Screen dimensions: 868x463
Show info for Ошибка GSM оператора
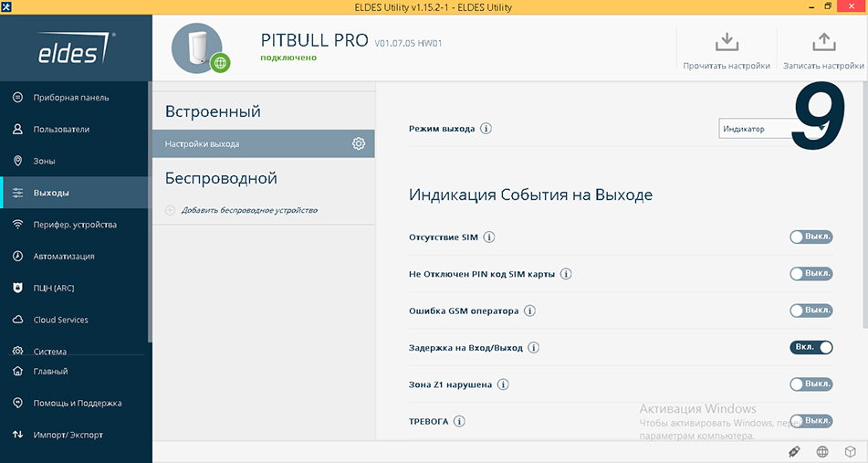pyautogui.click(x=529, y=310)
